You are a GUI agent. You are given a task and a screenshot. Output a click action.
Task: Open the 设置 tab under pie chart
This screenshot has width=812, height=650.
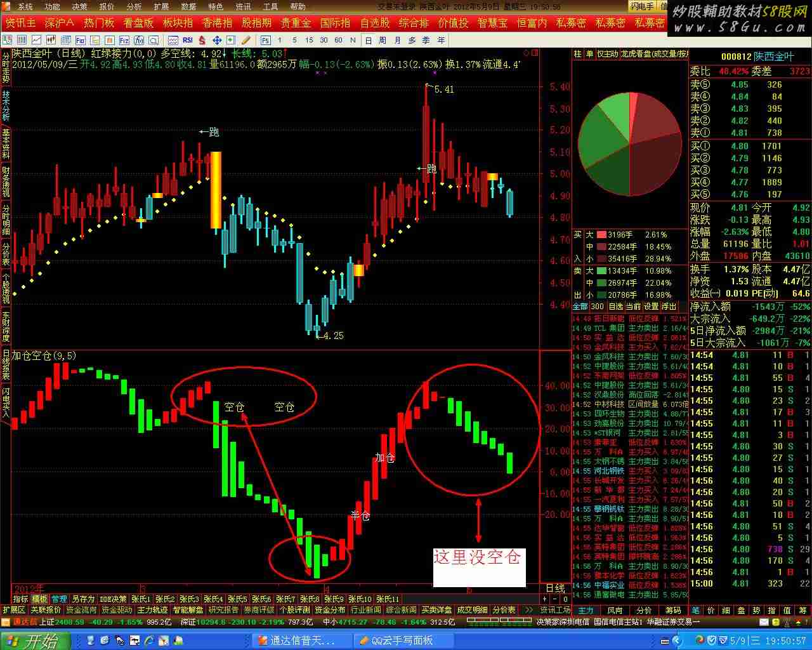click(x=652, y=307)
